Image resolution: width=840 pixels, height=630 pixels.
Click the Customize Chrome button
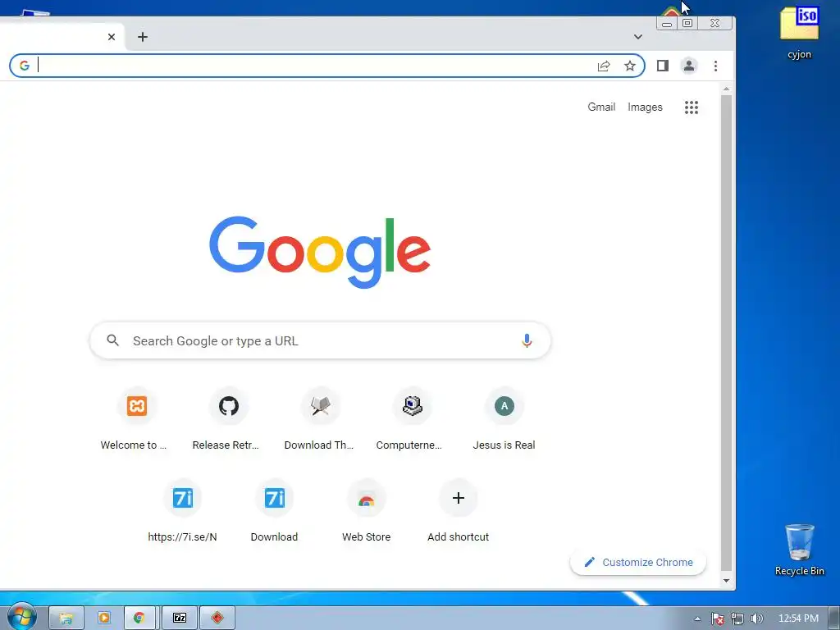tap(638, 563)
